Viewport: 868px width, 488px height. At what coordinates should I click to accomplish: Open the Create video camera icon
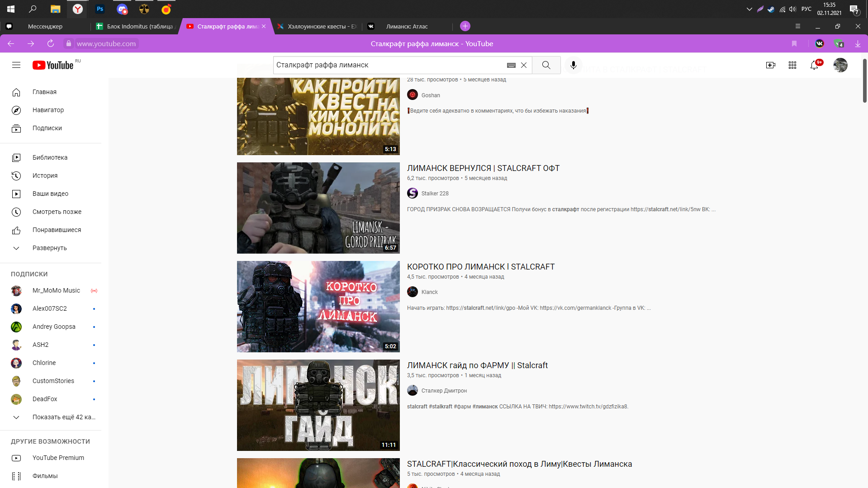pyautogui.click(x=771, y=65)
